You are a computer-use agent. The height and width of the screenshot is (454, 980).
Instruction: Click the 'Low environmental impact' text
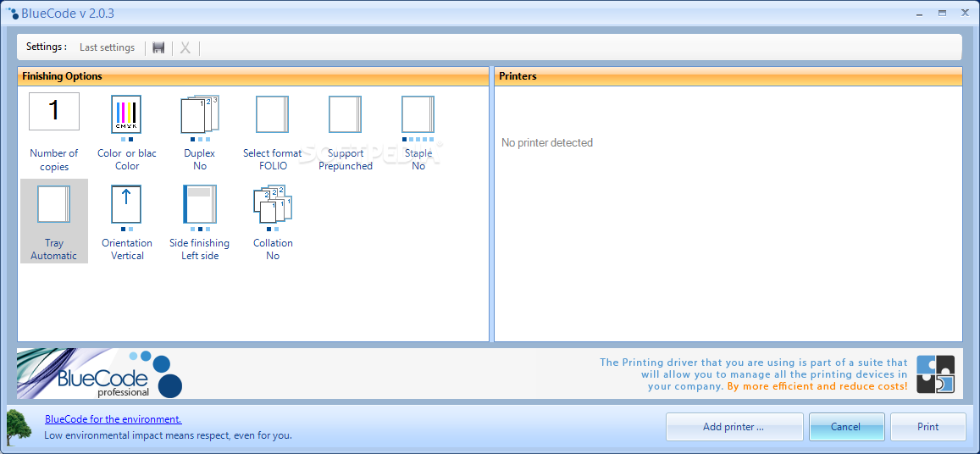[x=168, y=435]
